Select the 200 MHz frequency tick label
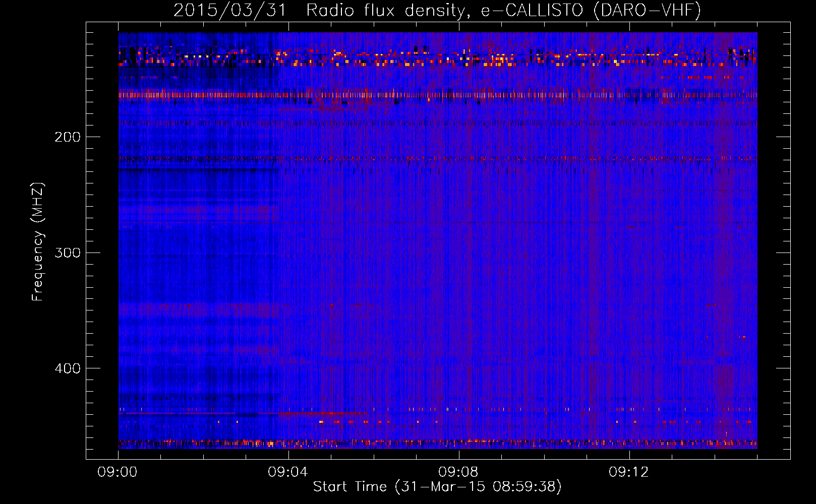The height and width of the screenshot is (504, 816). (x=68, y=137)
